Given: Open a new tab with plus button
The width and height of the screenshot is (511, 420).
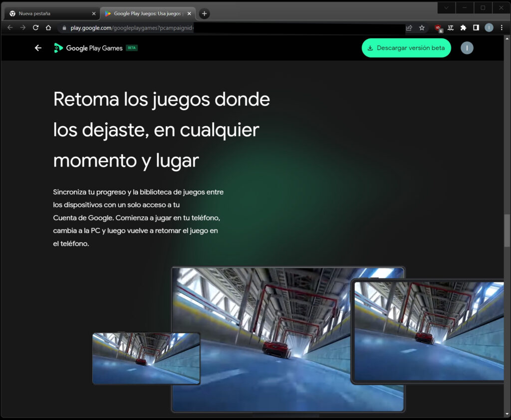Looking at the screenshot, I should coord(204,13).
